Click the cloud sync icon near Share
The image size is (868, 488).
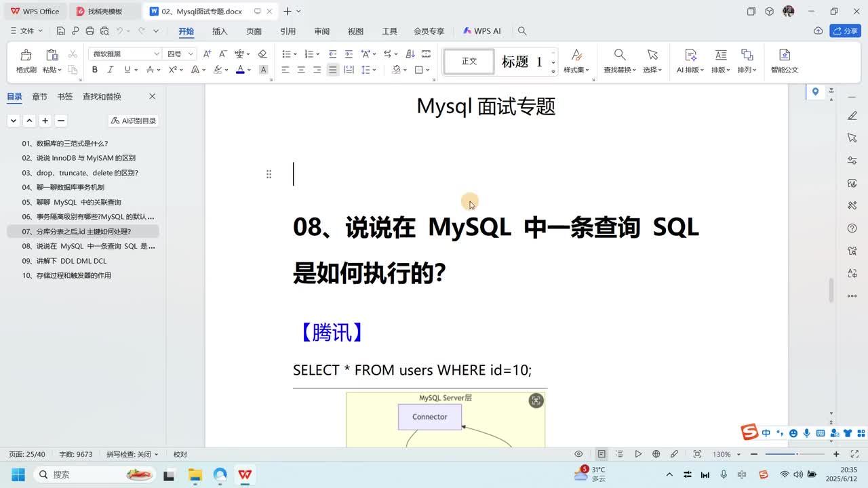click(x=818, y=31)
